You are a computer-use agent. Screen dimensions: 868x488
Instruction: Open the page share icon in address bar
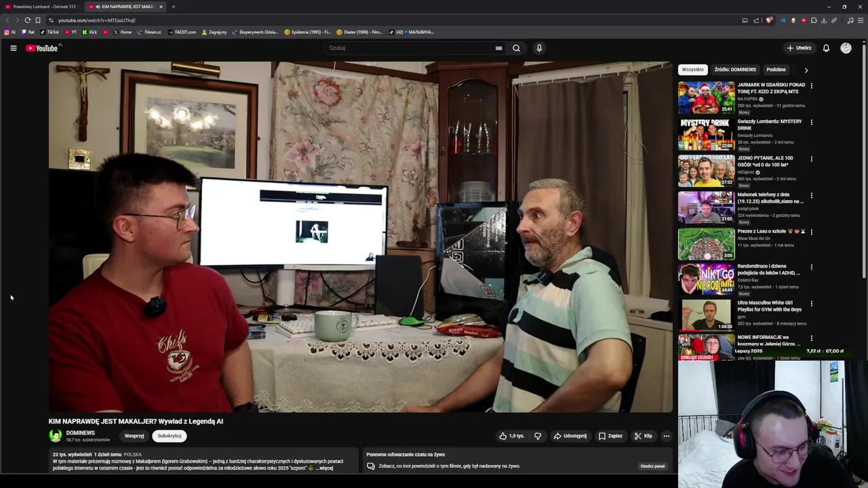pyautogui.click(x=756, y=20)
